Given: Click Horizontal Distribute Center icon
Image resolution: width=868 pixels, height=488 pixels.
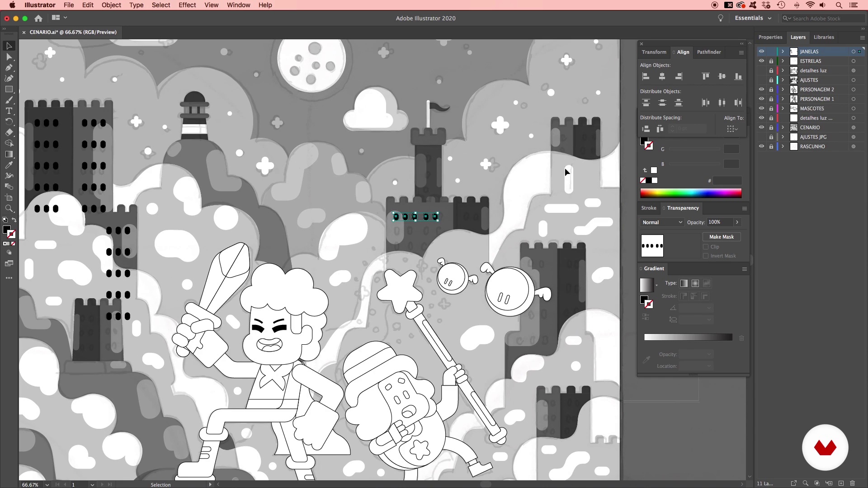Looking at the screenshot, I should pos(722,103).
